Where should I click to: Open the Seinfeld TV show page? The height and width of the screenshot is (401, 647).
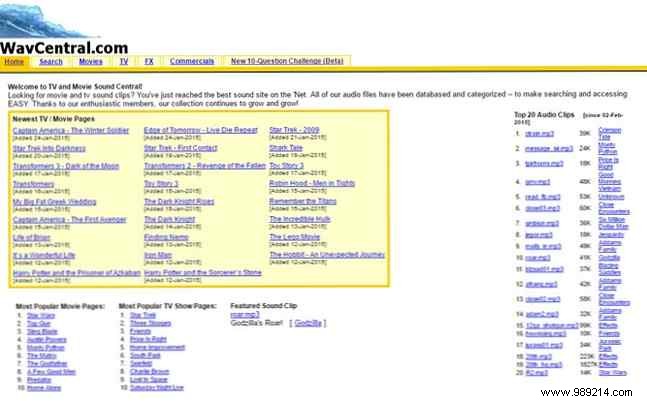pyautogui.click(x=141, y=363)
